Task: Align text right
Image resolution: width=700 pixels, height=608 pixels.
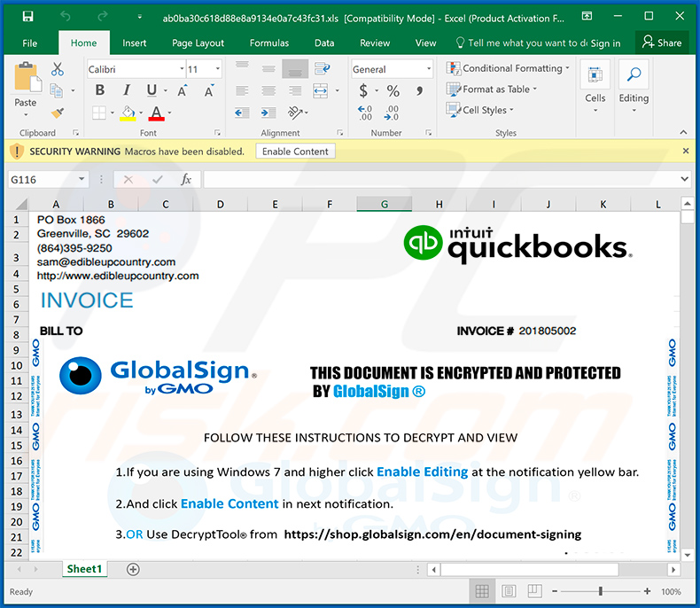Action: 295,91
